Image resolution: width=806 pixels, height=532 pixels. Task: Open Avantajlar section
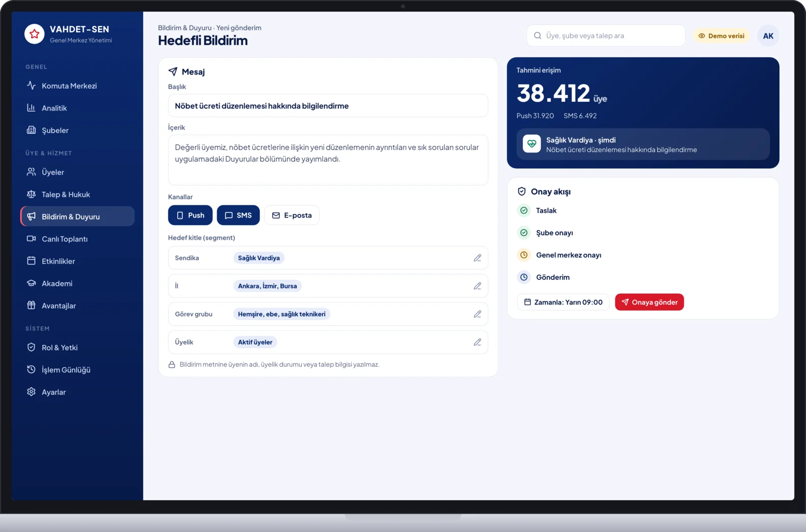pos(77,306)
